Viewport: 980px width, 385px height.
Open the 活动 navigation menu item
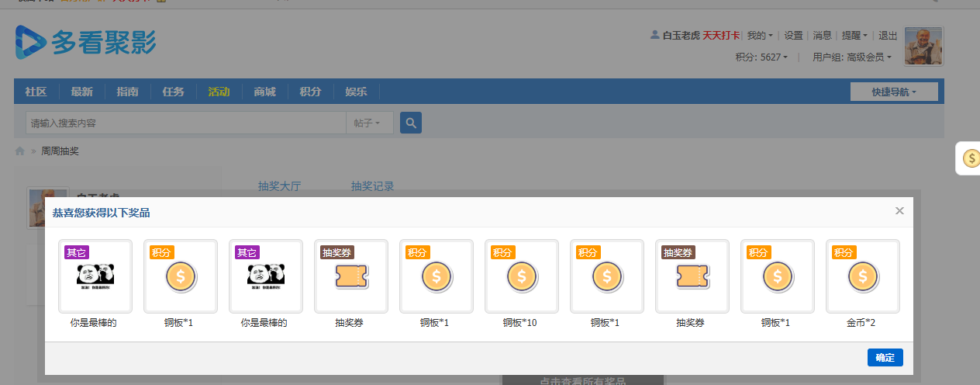tap(219, 92)
